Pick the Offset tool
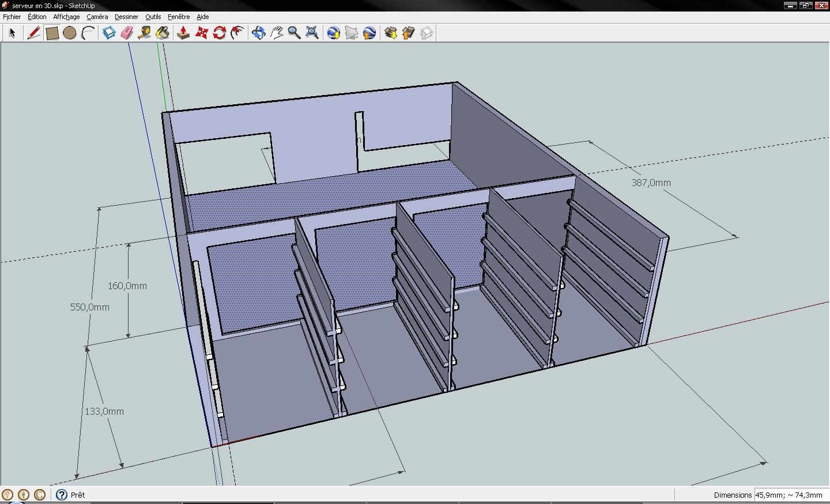Viewport: 830px width, 504px height. (x=237, y=33)
